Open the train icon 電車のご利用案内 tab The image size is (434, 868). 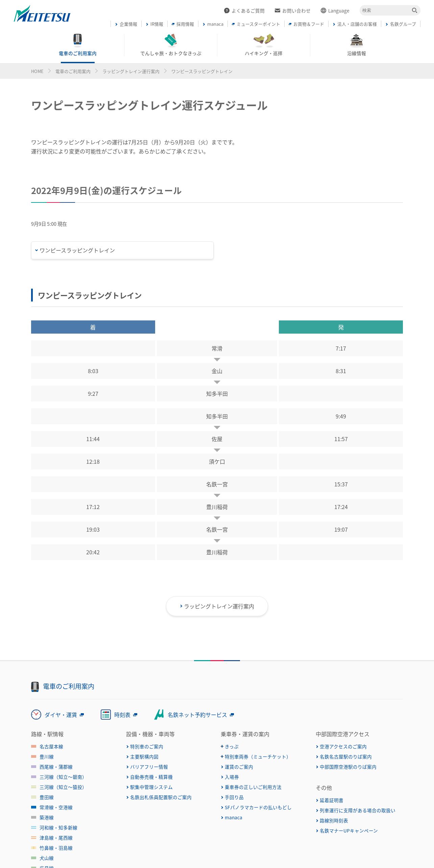(x=78, y=45)
